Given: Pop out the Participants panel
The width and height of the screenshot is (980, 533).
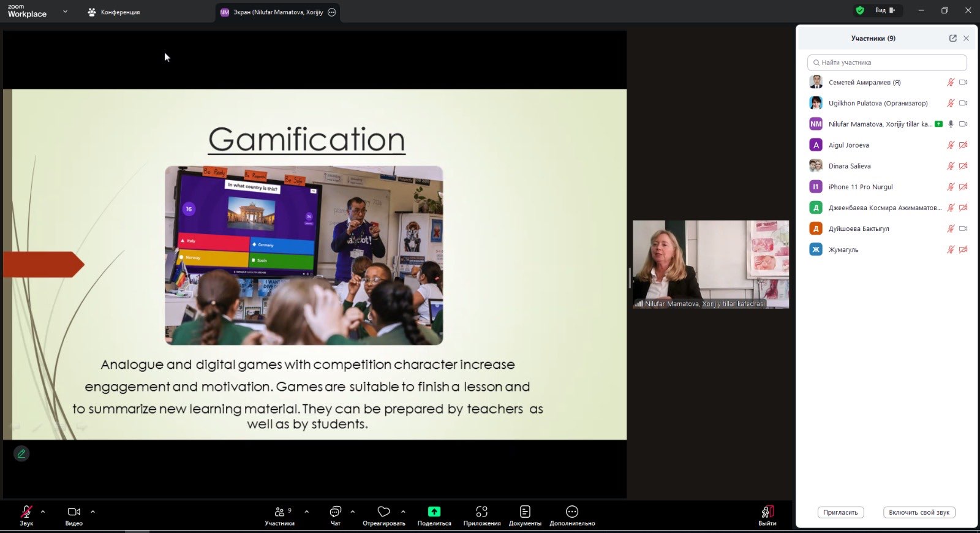Looking at the screenshot, I should 952,38.
